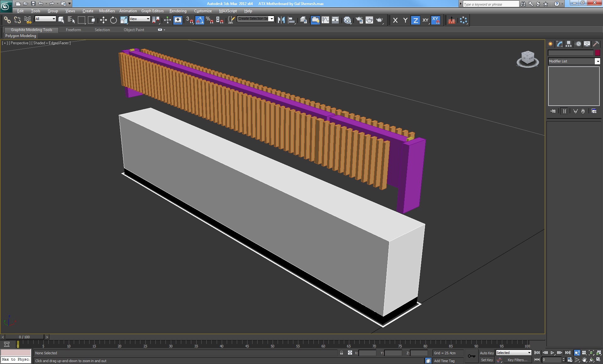Viewport: 603px width, 364px height.
Task: Open the selection filter All dropdown
Action: (45, 19)
